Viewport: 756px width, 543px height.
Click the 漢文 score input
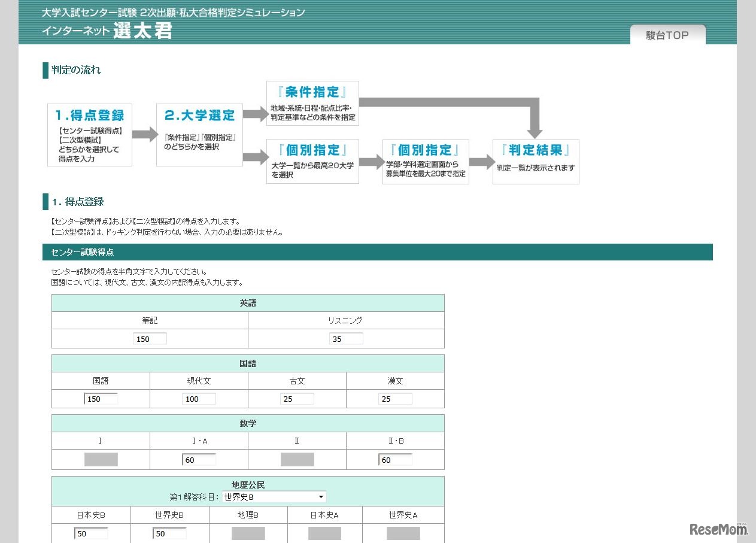395,399
